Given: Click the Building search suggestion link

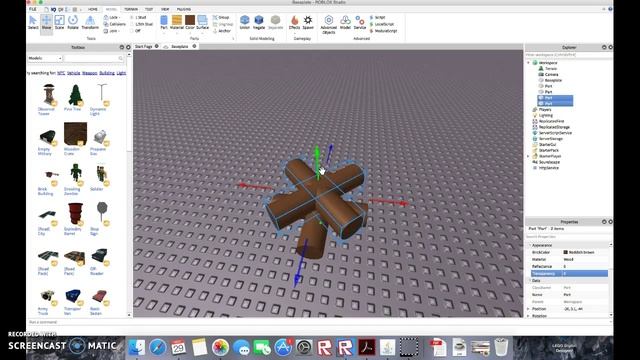Looking at the screenshot, I should tap(107, 73).
